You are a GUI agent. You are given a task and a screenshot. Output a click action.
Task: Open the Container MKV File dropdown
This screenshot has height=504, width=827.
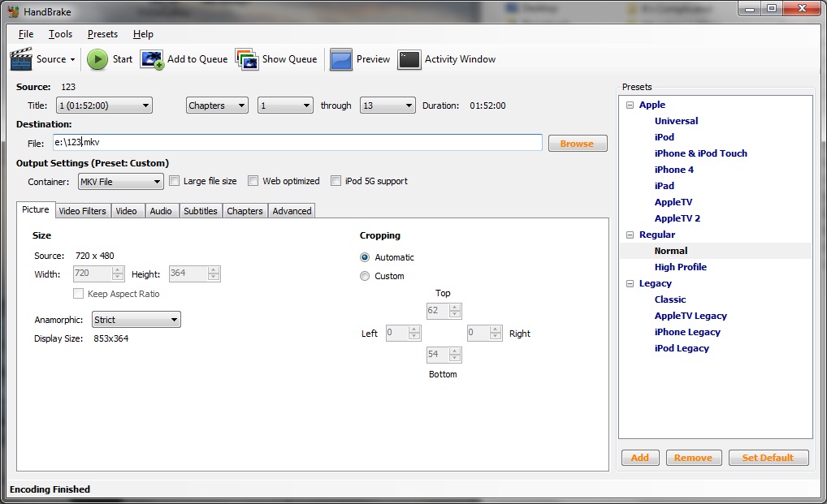click(x=120, y=182)
